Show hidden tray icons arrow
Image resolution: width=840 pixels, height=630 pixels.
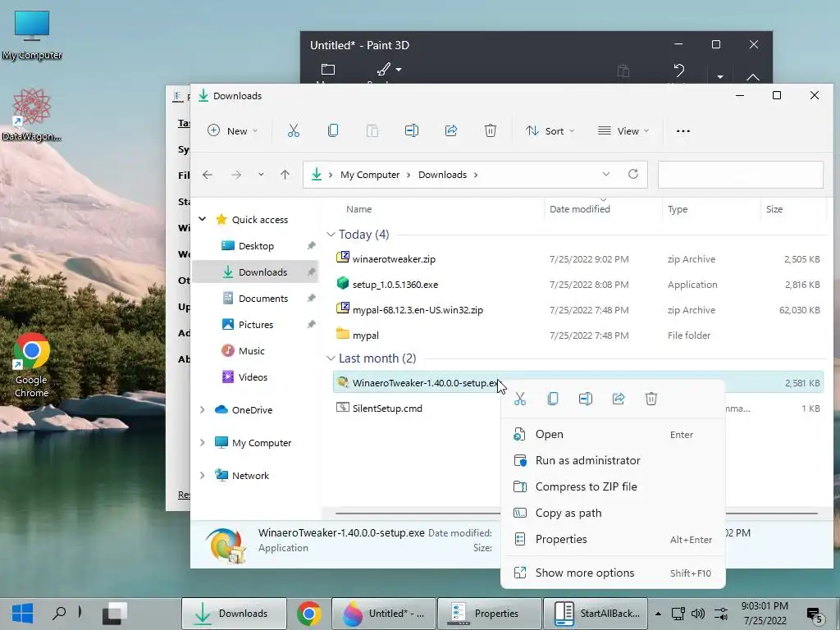click(659, 614)
